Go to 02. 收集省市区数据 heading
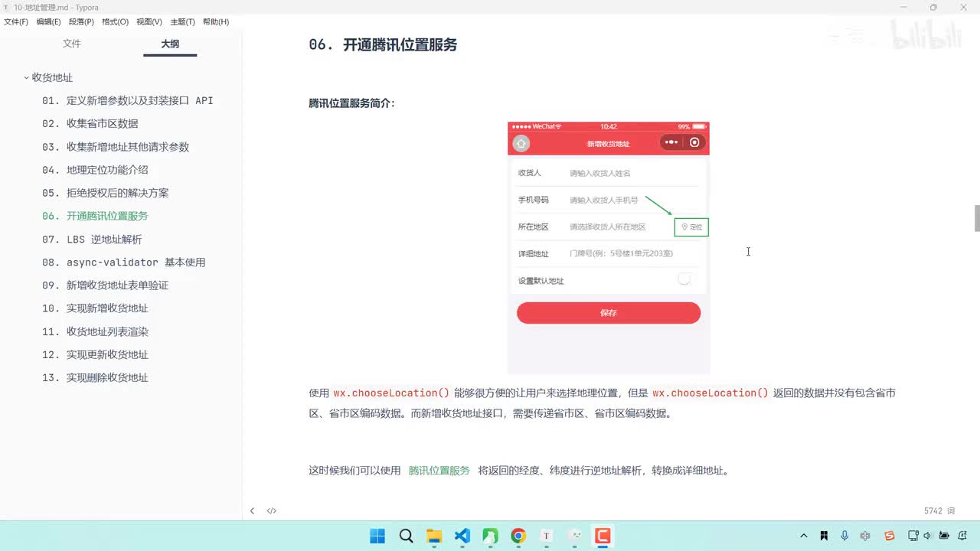Image resolution: width=980 pixels, height=551 pixels. (90, 123)
